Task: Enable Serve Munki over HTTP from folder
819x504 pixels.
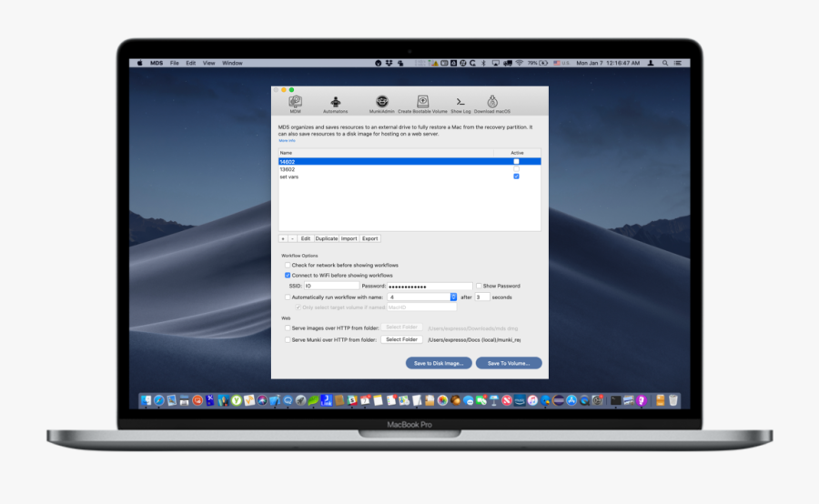Action: [x=288, y=339]
